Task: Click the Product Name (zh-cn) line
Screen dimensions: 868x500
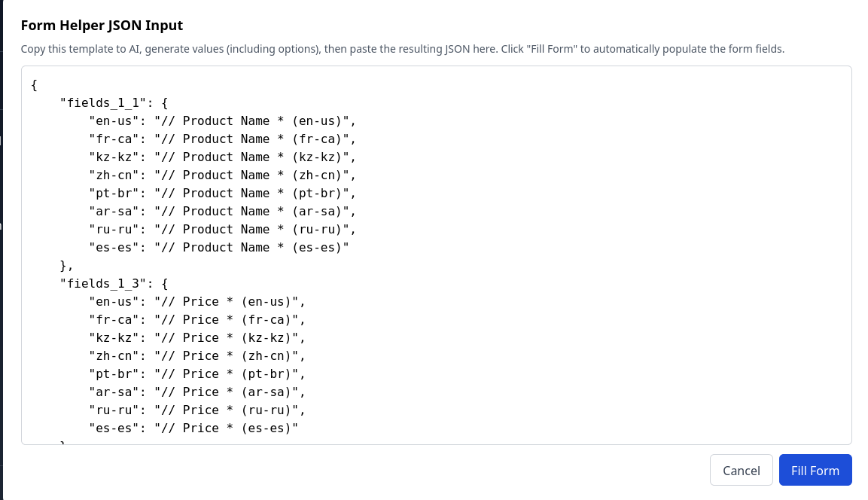Action: click(x=221, y=175)
